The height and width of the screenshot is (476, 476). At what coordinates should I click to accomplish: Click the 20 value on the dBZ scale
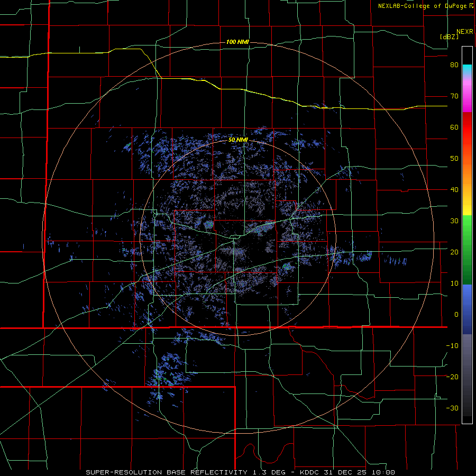(454, 252)
